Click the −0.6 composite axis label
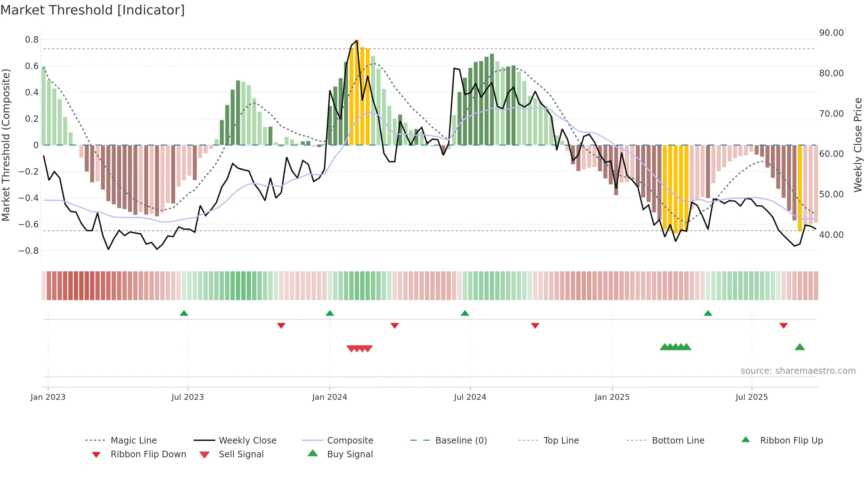This screenshot has height=488, width=868. (29, 224)
